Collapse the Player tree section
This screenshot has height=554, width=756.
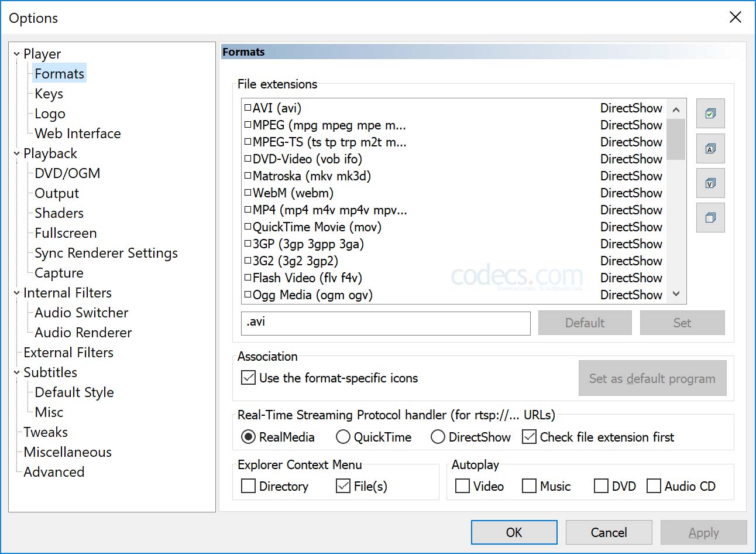(x=16, y=53)
